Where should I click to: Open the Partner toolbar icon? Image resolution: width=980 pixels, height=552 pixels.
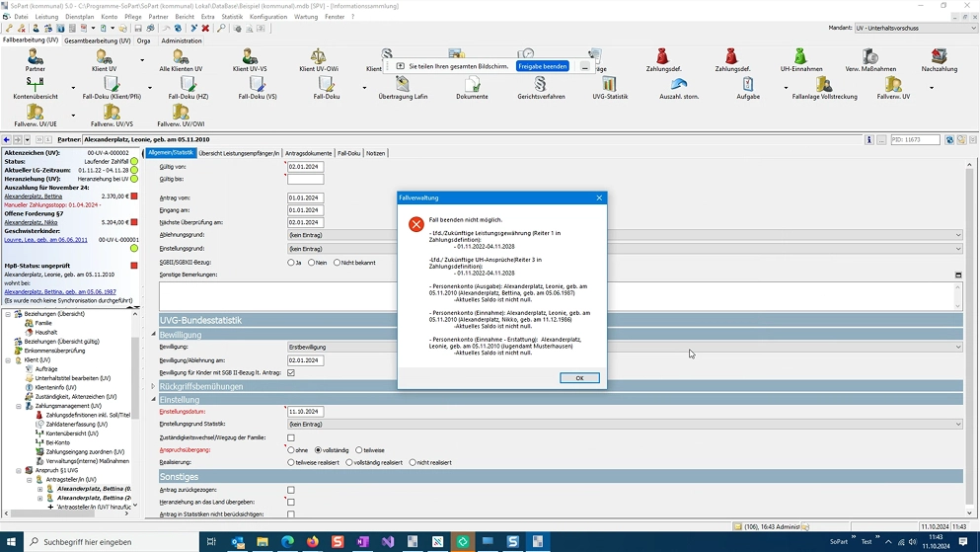[x=36, y=57]
